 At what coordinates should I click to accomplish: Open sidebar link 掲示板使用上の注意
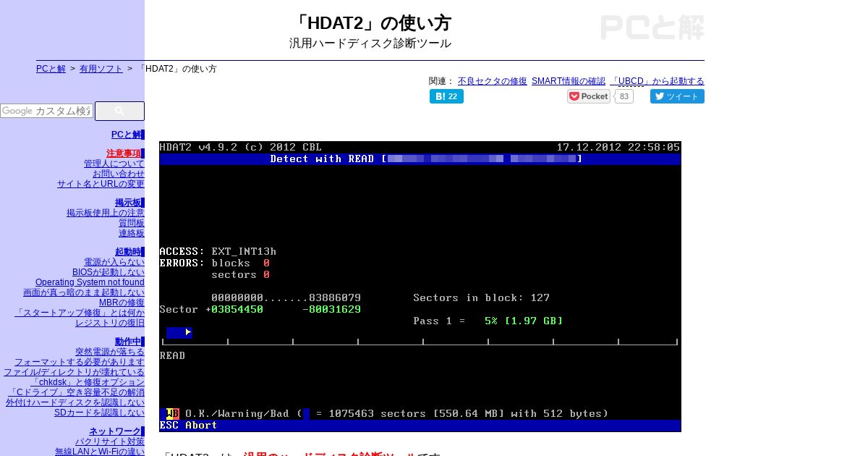[x=106, y=213]
